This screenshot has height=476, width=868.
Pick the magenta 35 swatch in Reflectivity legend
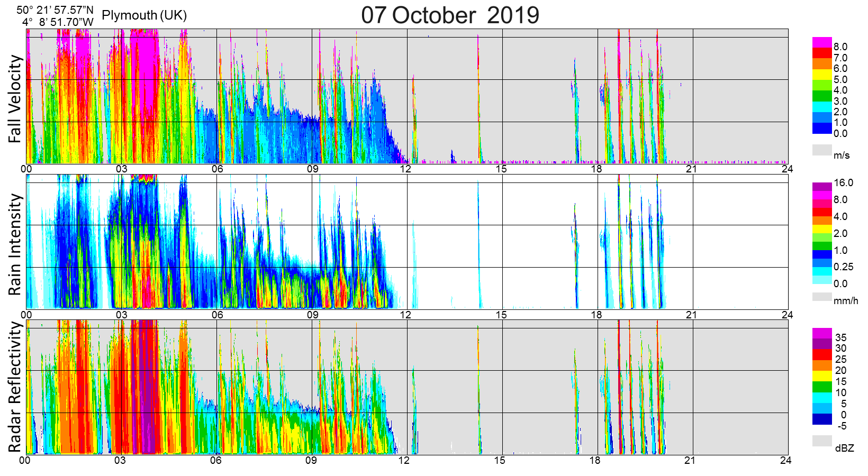pos(822,333)
